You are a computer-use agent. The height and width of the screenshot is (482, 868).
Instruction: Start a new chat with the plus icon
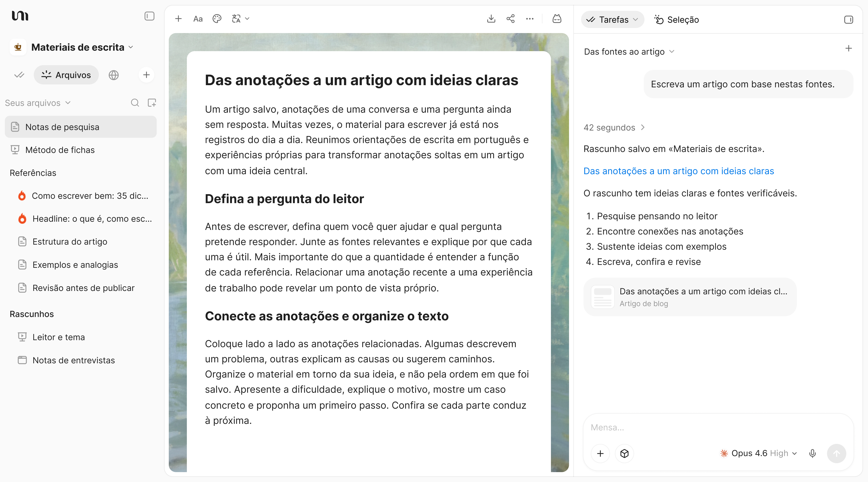[x=848, y=48]
